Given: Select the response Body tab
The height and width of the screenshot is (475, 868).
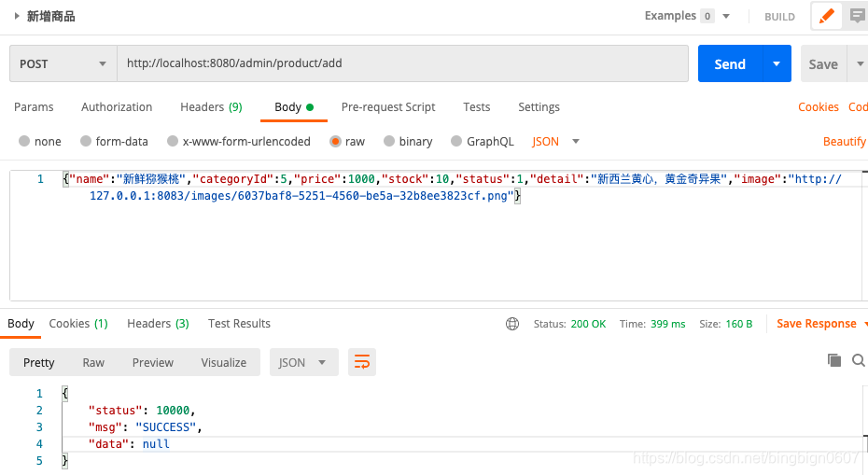Looking at the screenshot, I should pos(21,324).
